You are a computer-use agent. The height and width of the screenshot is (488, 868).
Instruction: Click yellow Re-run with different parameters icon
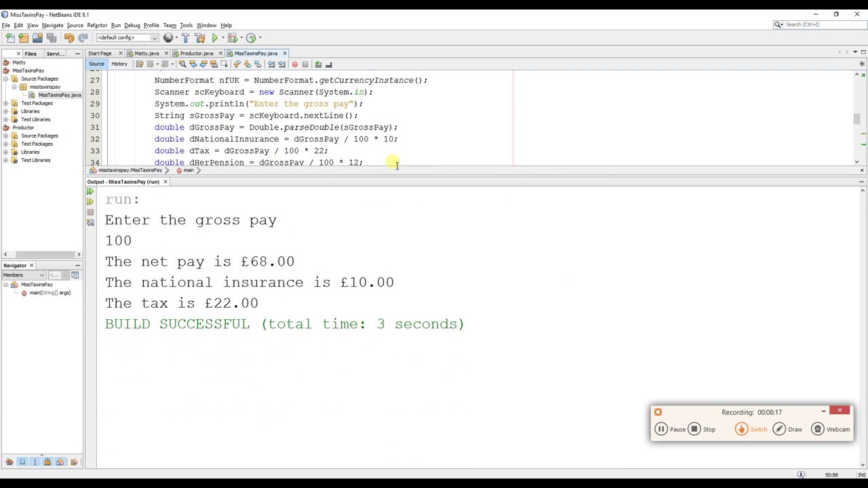click(90, 201)
